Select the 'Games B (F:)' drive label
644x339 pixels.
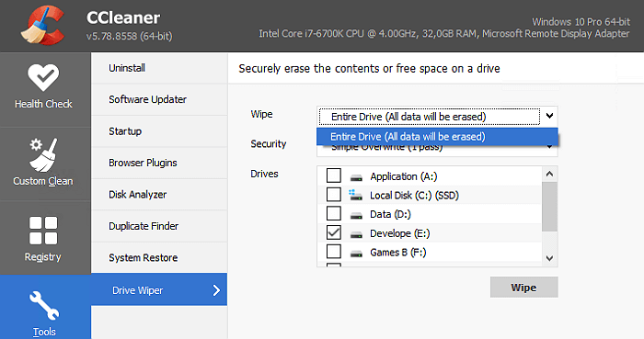tap(398, 252)
